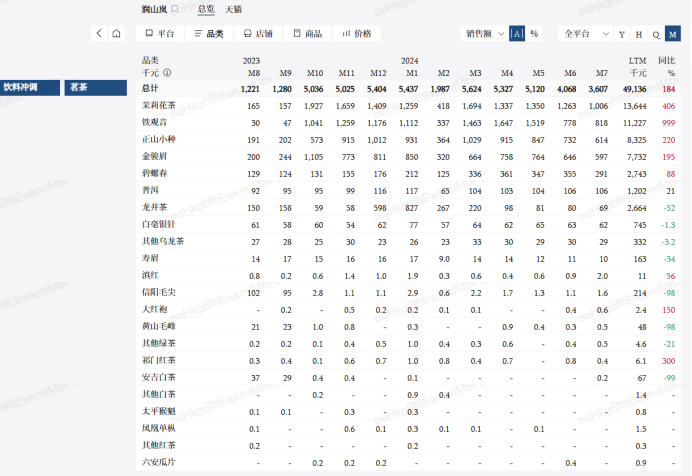Toggle absolute value [A] display

coord(516,33)
